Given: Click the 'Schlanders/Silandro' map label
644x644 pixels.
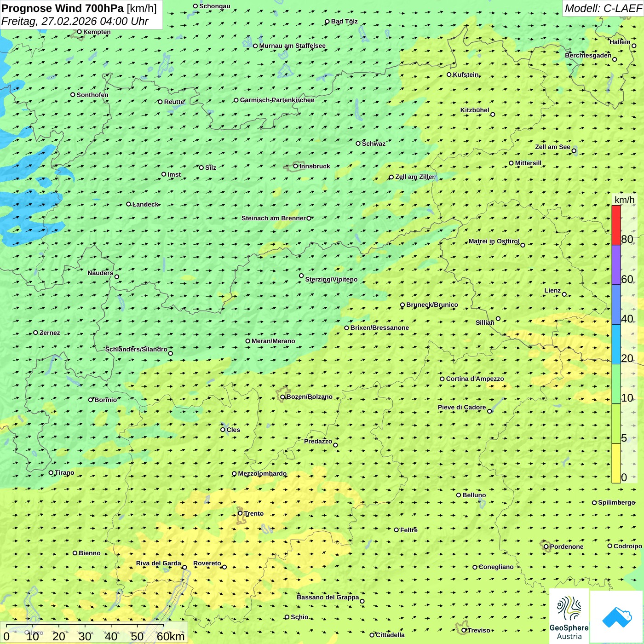Looking at the screenshot, I should pyautogui.click(x=136, y=349).
